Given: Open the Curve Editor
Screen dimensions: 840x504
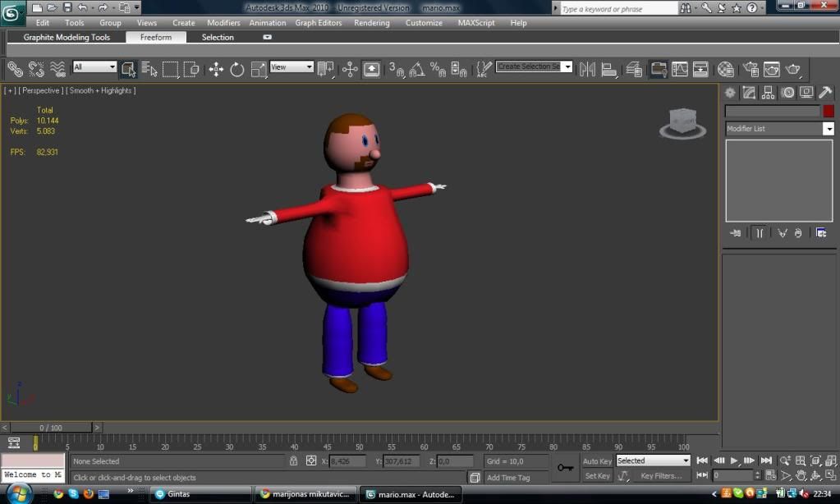Looking at the screenshot, I should click(679, 69).
